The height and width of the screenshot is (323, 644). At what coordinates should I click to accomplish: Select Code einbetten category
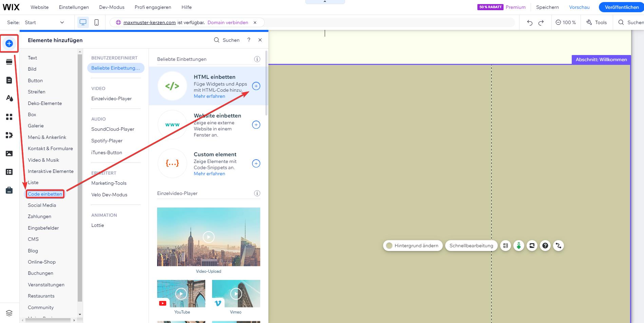(x=45, y=194)
